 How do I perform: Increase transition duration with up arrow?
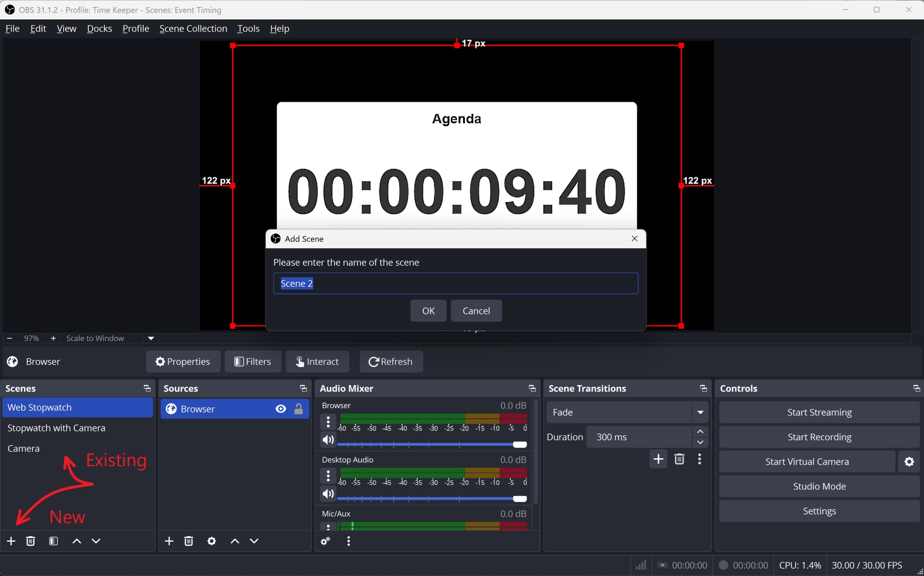click(700, 432)
